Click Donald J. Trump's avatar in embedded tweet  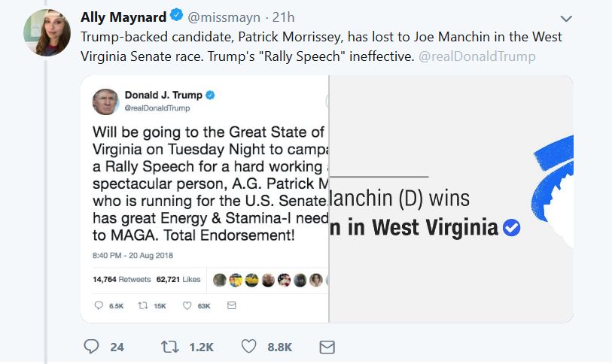[106, 102]
